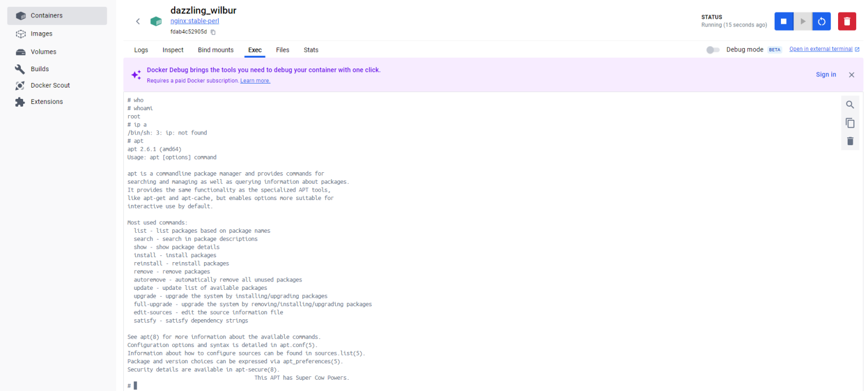
Task: Enable the Debug mode toggle
Action: pos(713,50)
